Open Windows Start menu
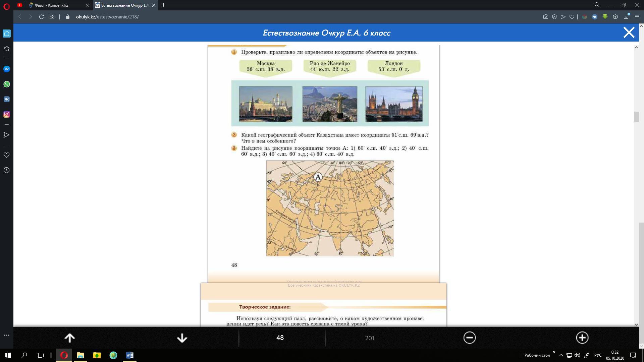Image resolution: width=644 pixels, height=362 pixels. point(8,355)
